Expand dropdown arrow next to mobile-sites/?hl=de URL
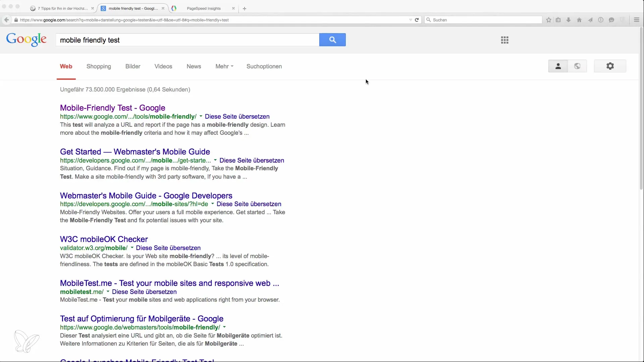Screen dimensions: 644x362 point(212,204)
